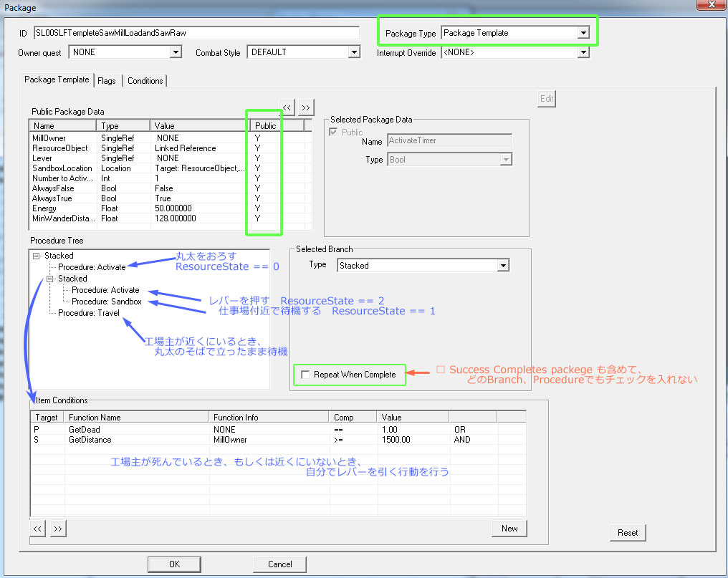This screenshot has height=578, width=728.
Task: Click the << button above Public Package Data
Action: tap(287, 107)
